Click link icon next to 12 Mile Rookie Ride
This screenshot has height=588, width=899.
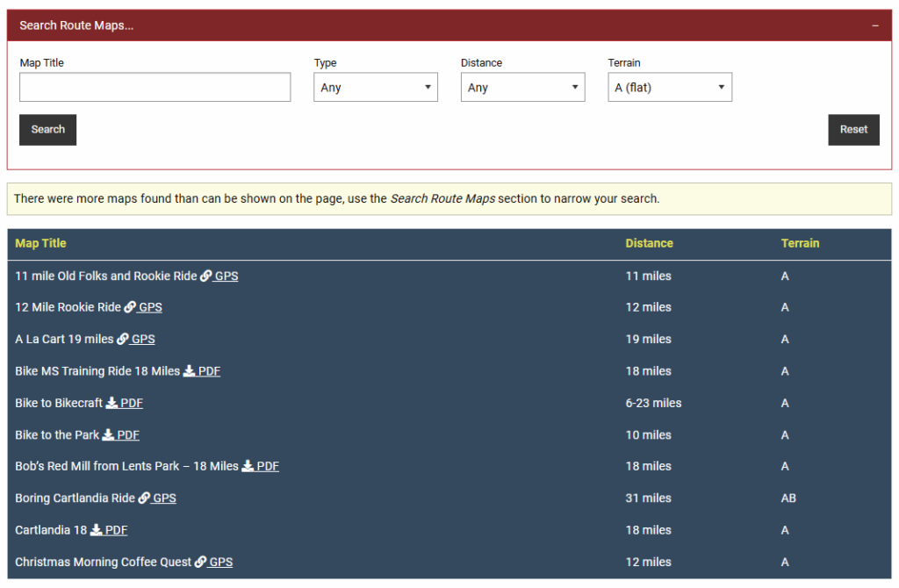coord(130,308)
